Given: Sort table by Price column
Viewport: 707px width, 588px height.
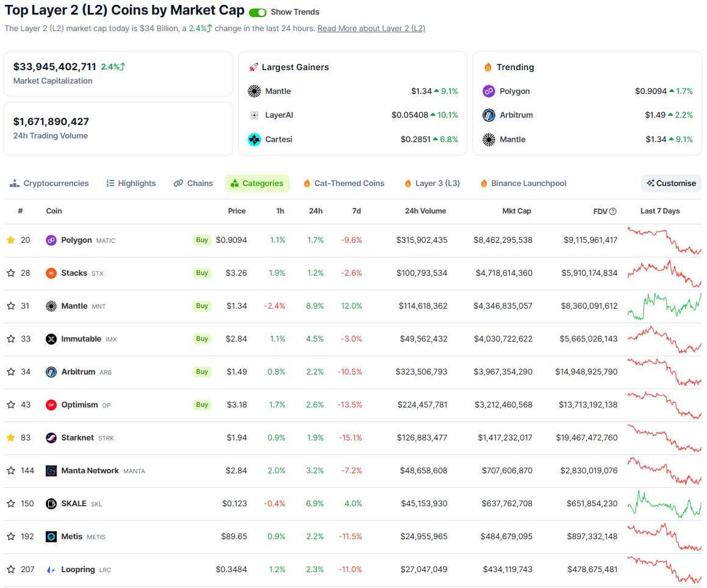Looking at the screenshot, I should point(237,211).
